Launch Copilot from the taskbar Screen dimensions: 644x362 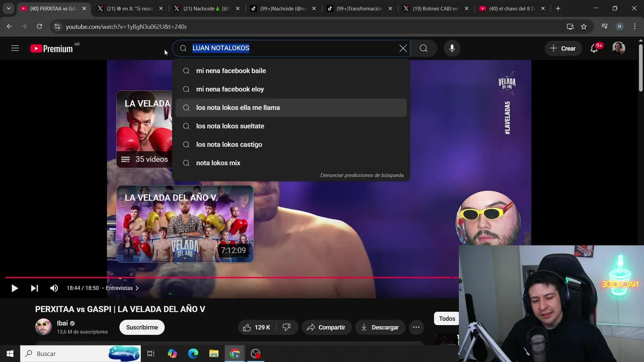[x=173, y=353]
